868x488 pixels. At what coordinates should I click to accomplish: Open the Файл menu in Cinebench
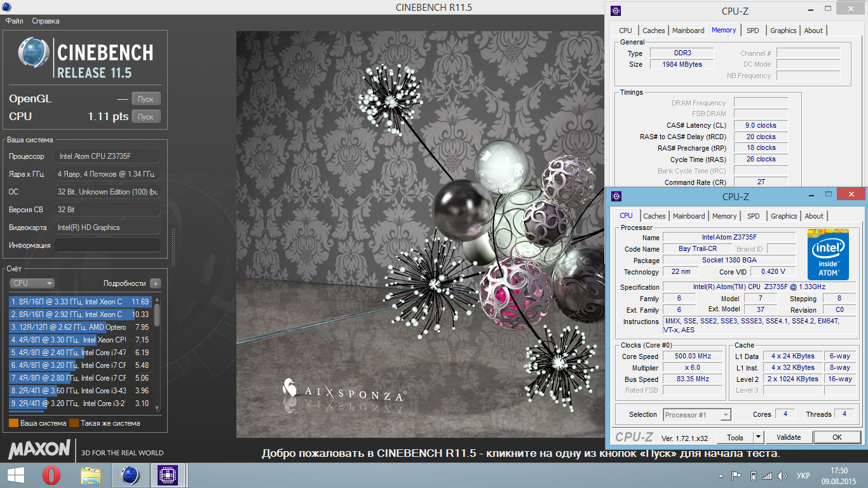[14, 21]
